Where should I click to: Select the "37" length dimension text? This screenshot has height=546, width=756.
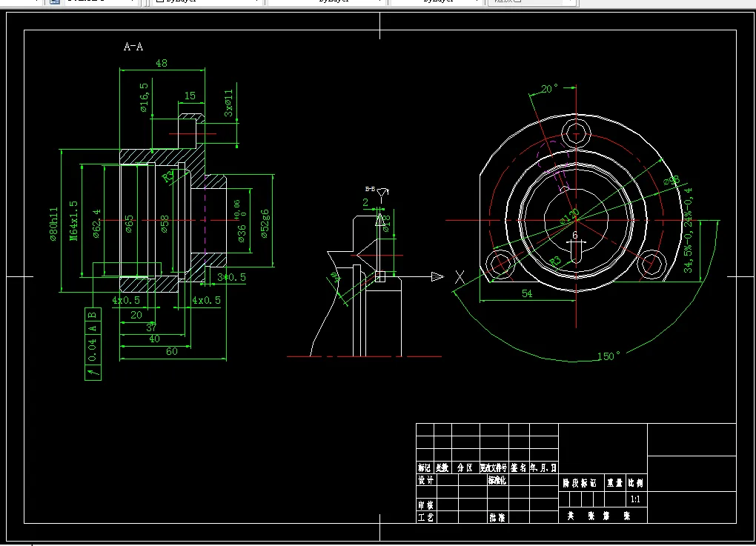point(151,327)
